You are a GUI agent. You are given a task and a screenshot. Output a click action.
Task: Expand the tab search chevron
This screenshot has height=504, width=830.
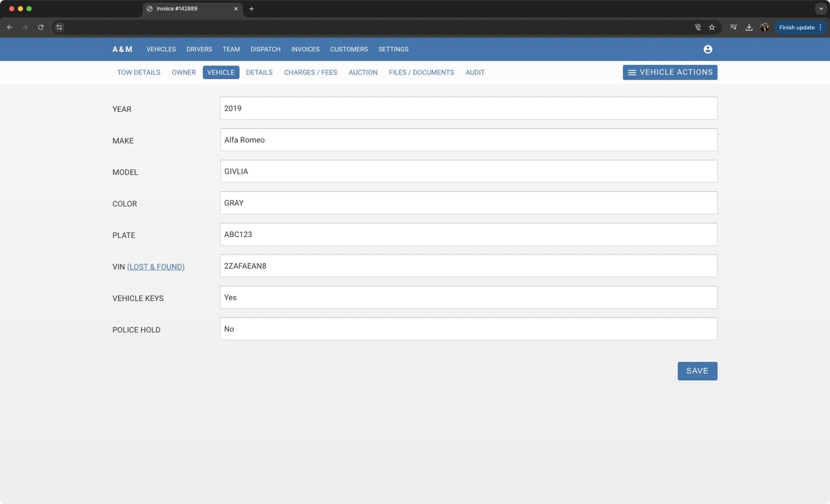click(821, 9)
